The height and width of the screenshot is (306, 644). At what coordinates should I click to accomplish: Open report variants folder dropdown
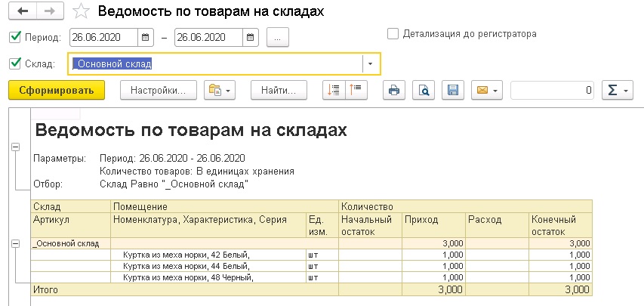[x=220, y=90]
